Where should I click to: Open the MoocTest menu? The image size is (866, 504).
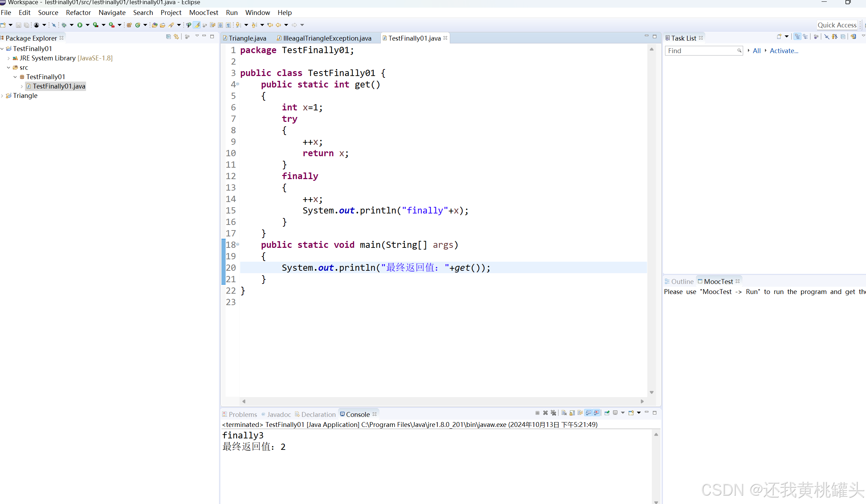pos(203,12)
